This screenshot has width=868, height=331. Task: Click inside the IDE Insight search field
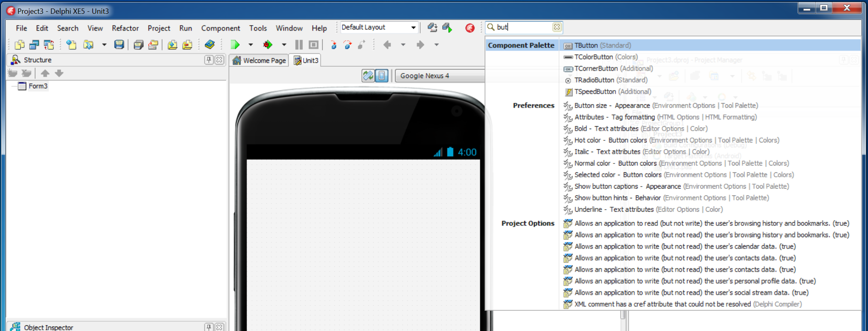523,27
